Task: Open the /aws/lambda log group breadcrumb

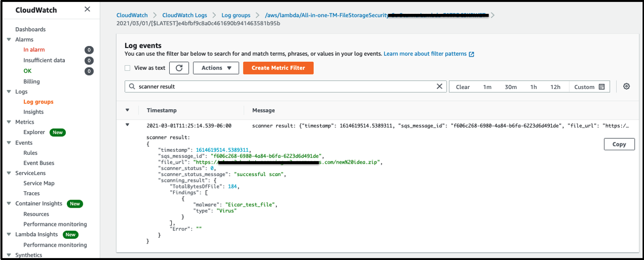Action: (377, 15)
